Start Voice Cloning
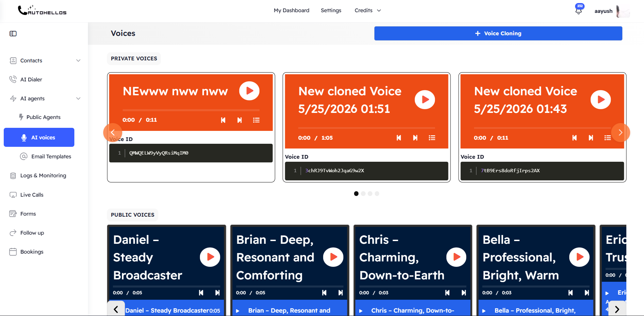The height and width of the screenshot is (316, 644). coord(498,33)
